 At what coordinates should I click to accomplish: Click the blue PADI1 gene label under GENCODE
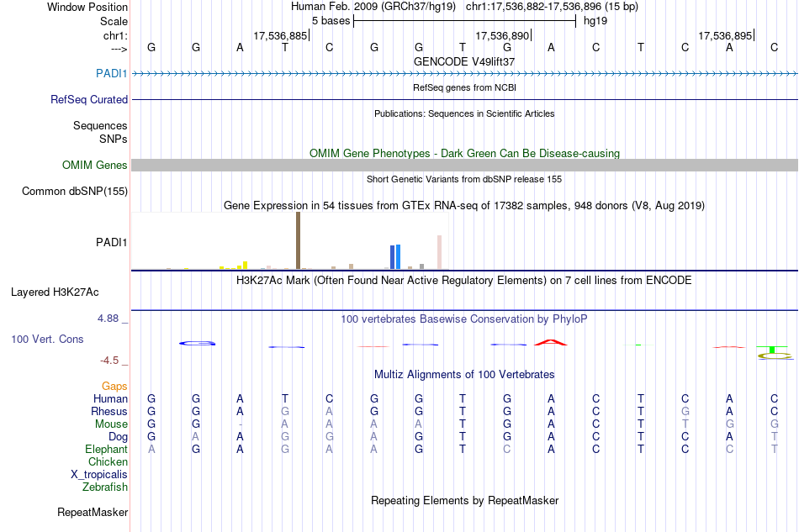[x=112, y=73]
